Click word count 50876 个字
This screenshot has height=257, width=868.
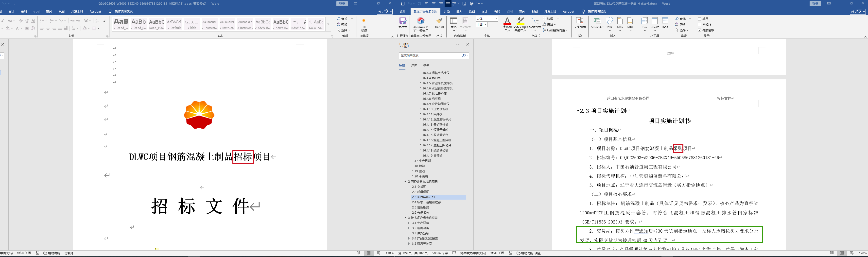coord(440,253)
